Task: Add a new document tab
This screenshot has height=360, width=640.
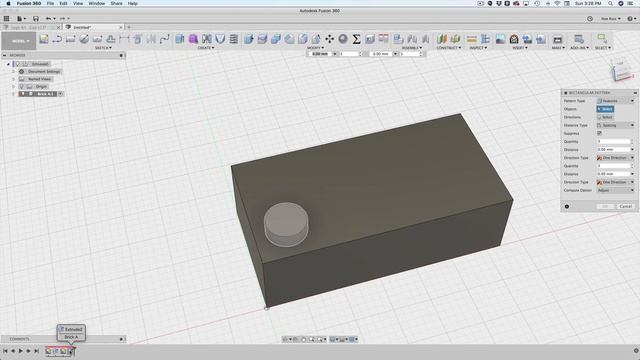Action: click(x=129, y=27)
